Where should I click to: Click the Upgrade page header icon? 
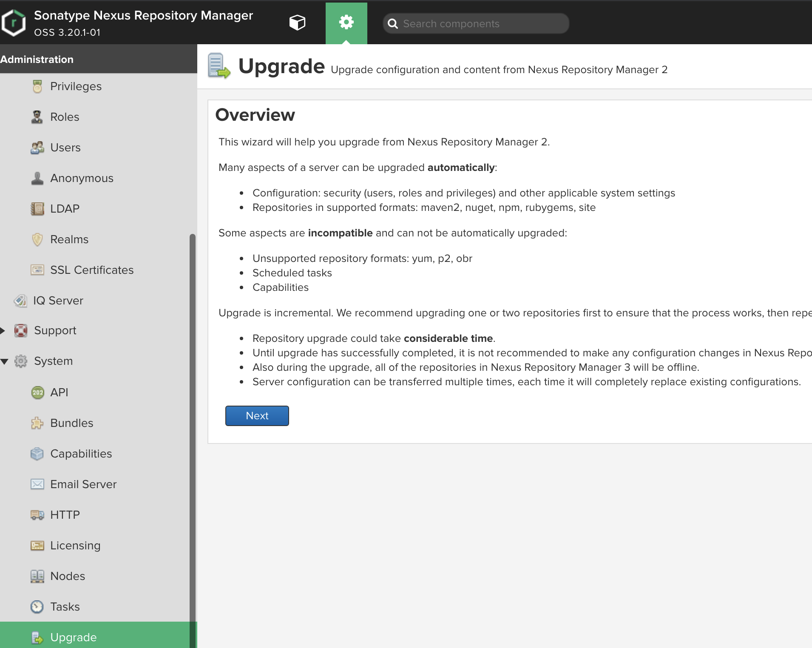[219, 66]
